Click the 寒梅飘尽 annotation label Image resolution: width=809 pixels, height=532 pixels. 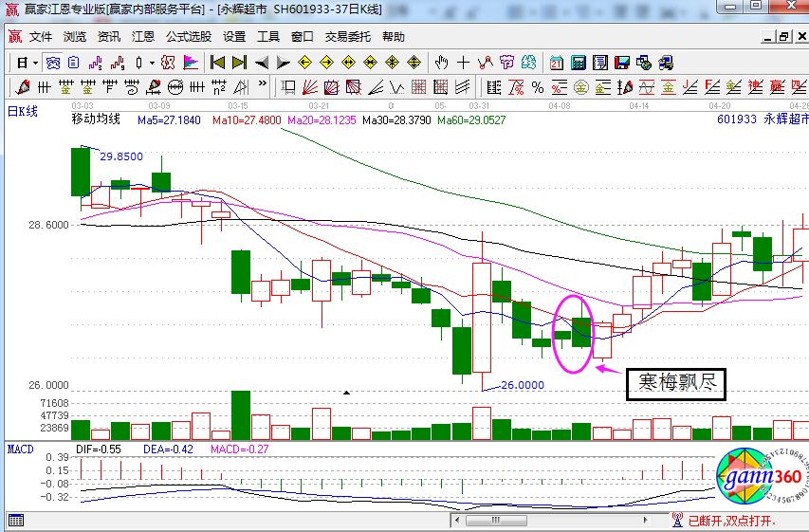[675, 384]
